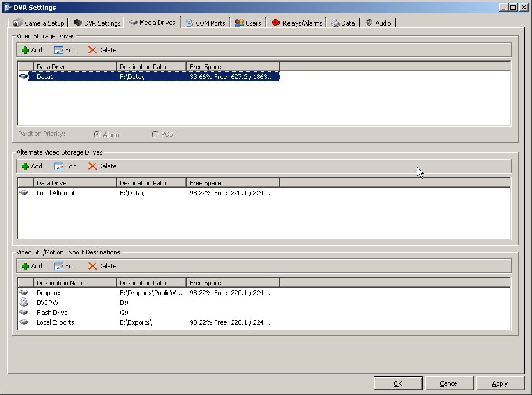This screenshot has width=532, height=395.
Task: Click Free Space header in Video Storage Drives
Action: pos(232,67)
